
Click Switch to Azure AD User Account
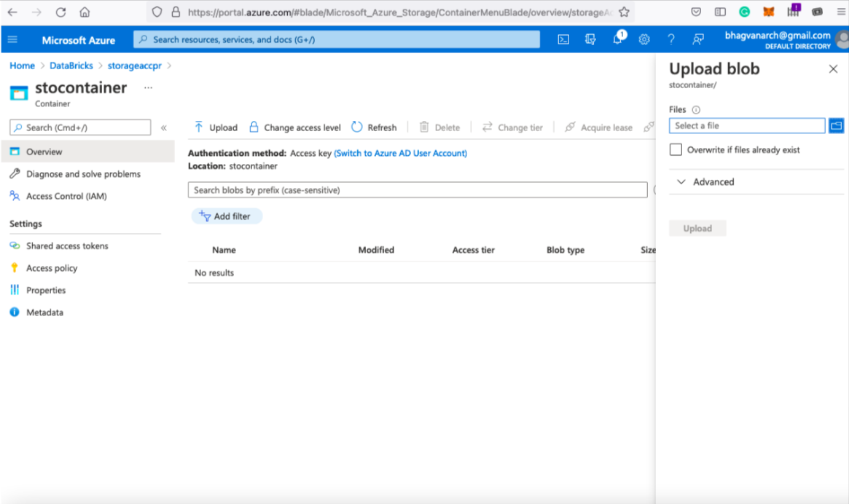(400, 153)
